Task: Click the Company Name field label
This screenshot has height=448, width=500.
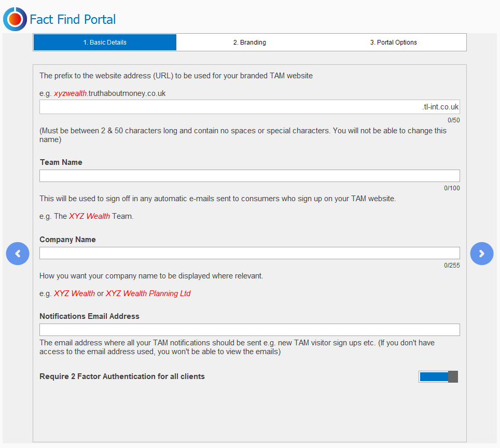Action: pyautogui.click(x=67, y=240)
